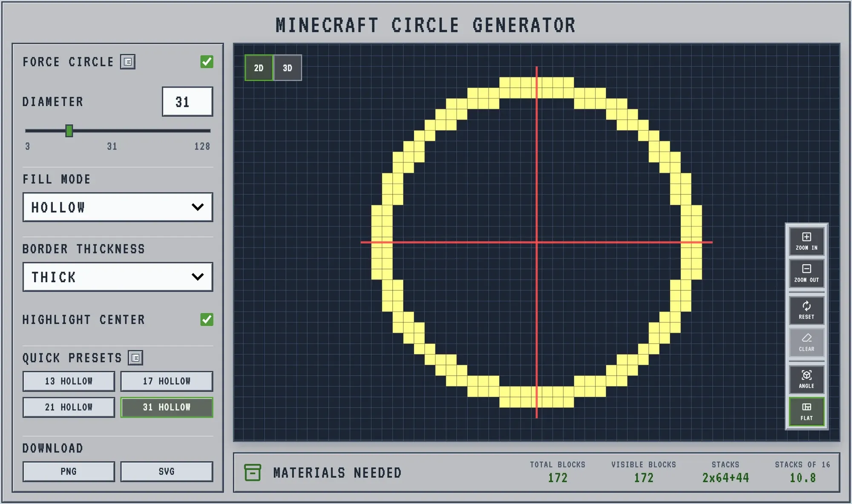Viewport: 852px width, 504px height.
Task: Select the Flat view mode
Action: (x=806, y=412)
